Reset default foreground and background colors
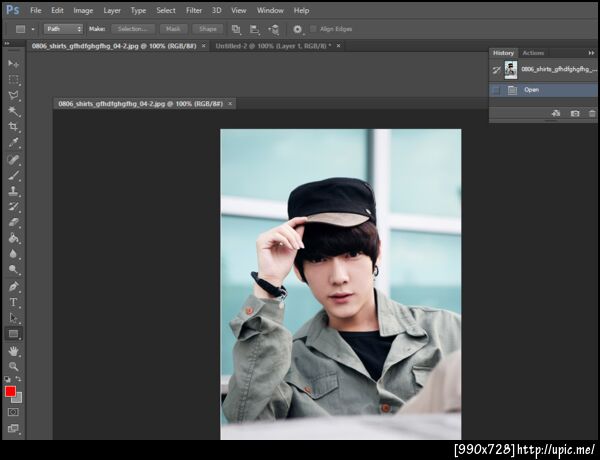This screenshot has height=460, width=600. [7, 379]
